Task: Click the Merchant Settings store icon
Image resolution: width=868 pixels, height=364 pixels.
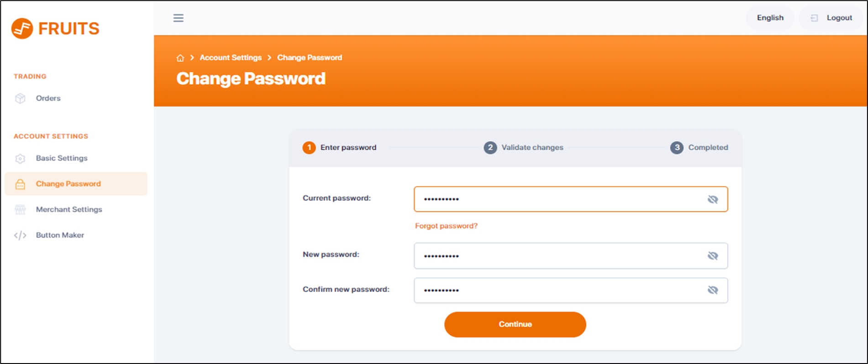Action: pyautogui.click(x=20, y=209)
